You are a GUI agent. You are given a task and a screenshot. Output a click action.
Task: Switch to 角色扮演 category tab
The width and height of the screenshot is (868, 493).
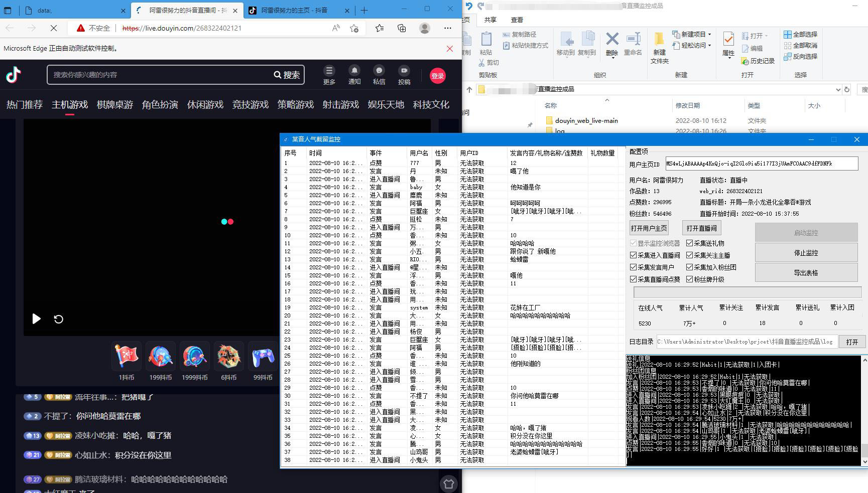[x=160, y=105]
